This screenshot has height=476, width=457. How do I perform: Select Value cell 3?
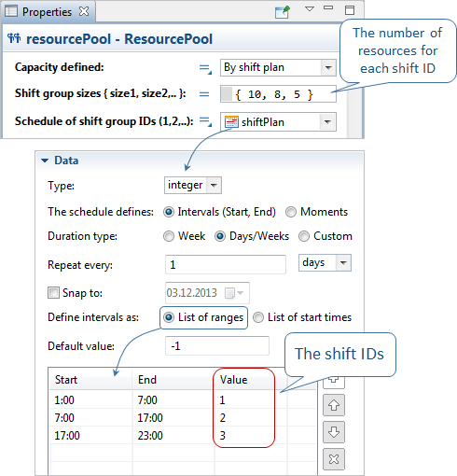pos(251,435)
